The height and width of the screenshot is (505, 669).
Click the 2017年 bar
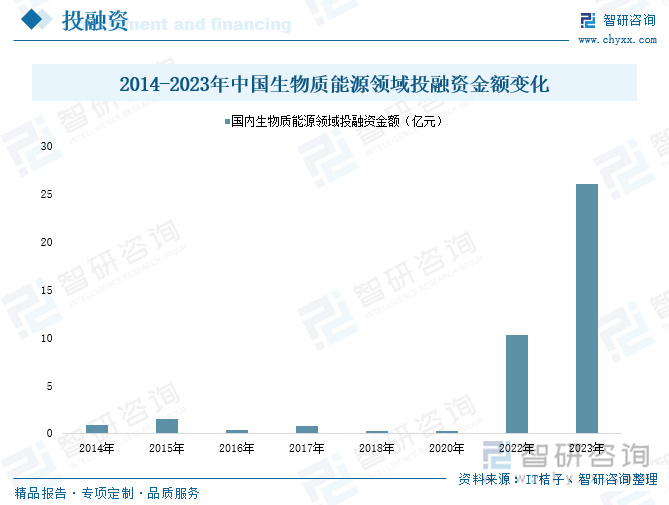coord(307,430)
